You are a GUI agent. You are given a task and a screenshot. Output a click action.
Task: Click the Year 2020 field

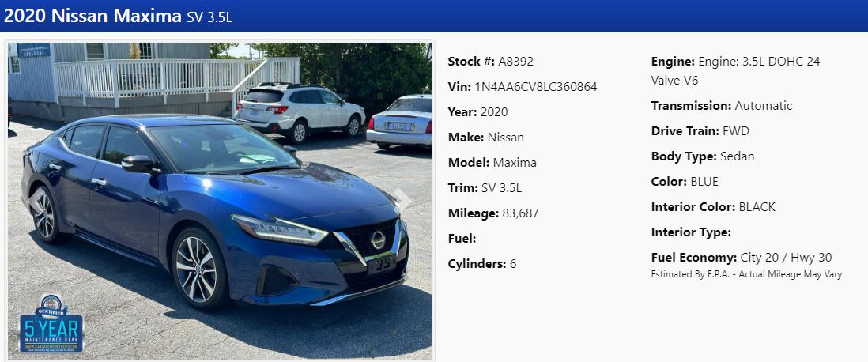[477, 111]
